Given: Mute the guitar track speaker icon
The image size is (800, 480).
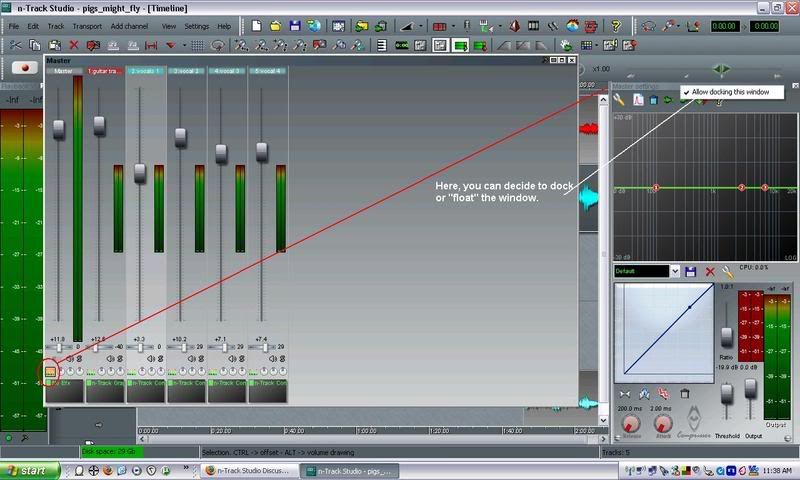Looking at the screenshot, I should (x=110, y=359).
